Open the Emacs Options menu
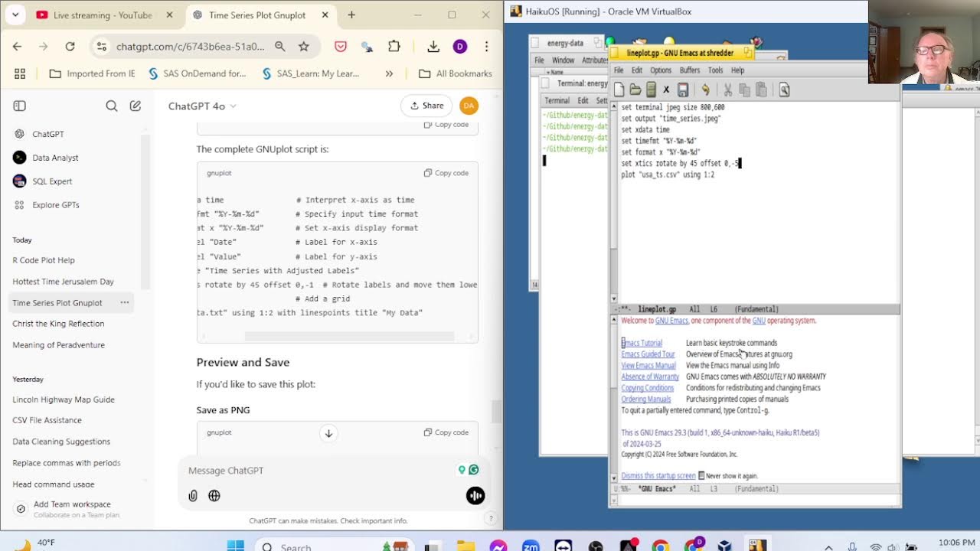The width and height of the screenshot is (980, 551). tap(661, 70)
